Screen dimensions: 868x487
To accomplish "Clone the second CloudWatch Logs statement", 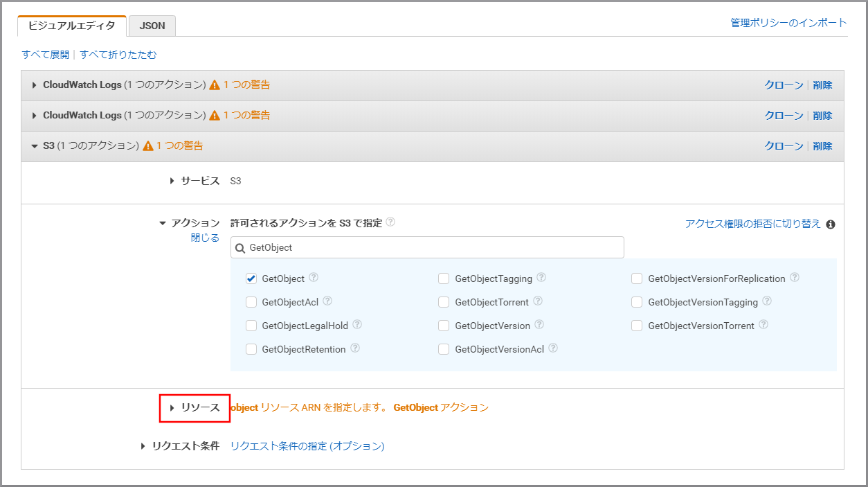I will (x=784, y=116).
